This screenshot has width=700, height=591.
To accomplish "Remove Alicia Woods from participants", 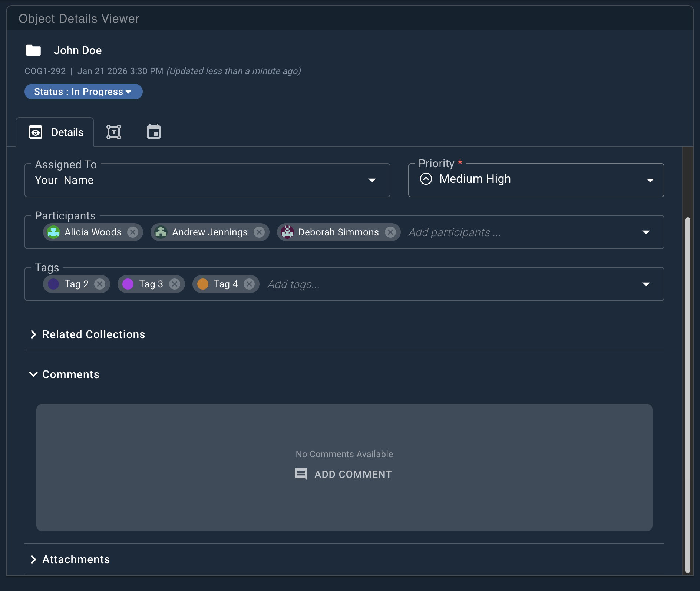I will (x=133, y=232).
